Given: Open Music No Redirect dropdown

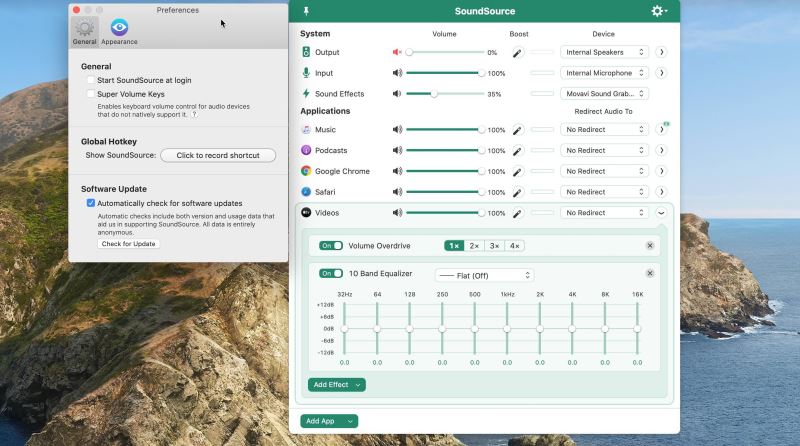Looking at the screenshot, I should click(x=604, y=130).
